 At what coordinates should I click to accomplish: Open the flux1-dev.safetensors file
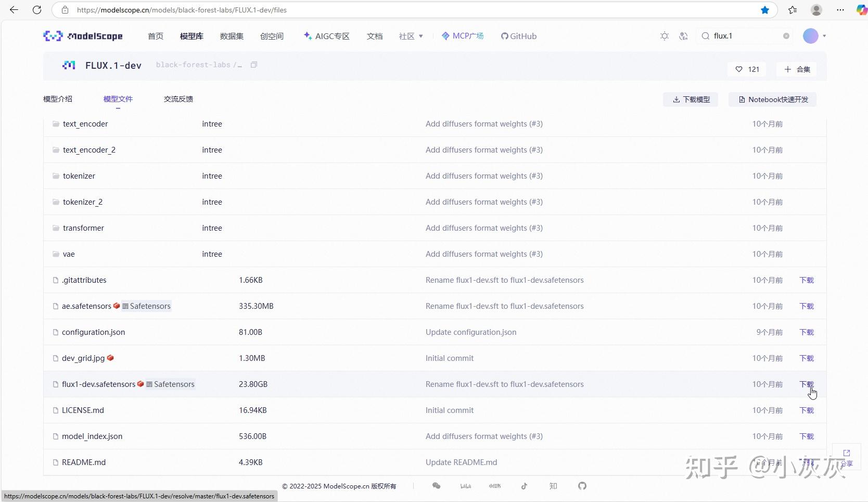[98, 384]
